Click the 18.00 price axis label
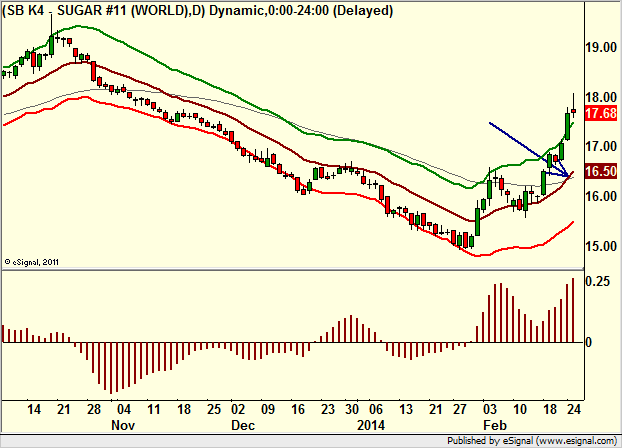 tap(601, 97)
